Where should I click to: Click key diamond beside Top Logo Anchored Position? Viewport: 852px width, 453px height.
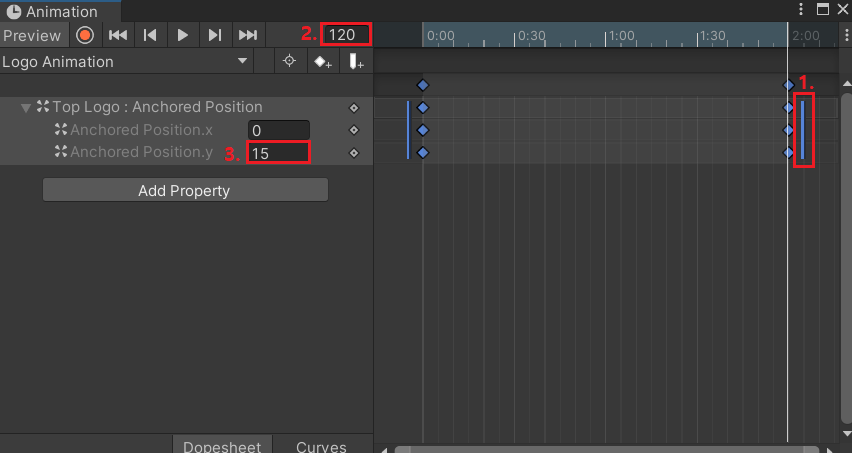pos(354,108)
